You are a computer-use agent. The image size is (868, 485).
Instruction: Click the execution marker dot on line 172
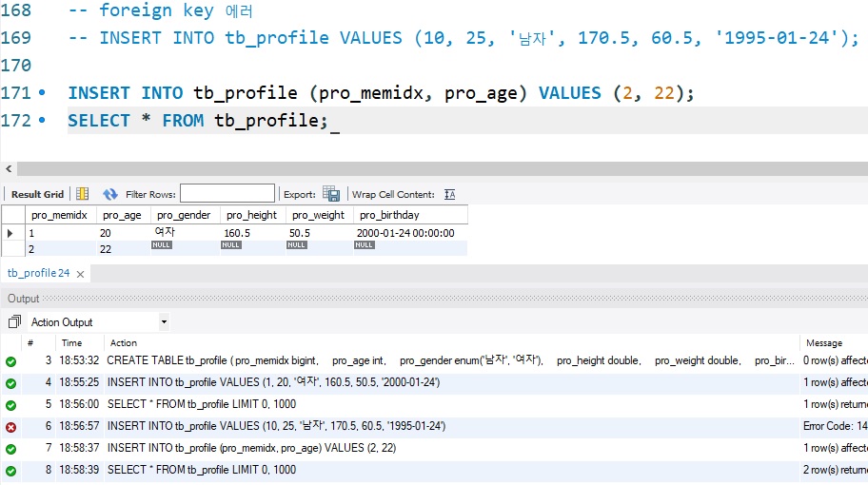coord(42,120)
